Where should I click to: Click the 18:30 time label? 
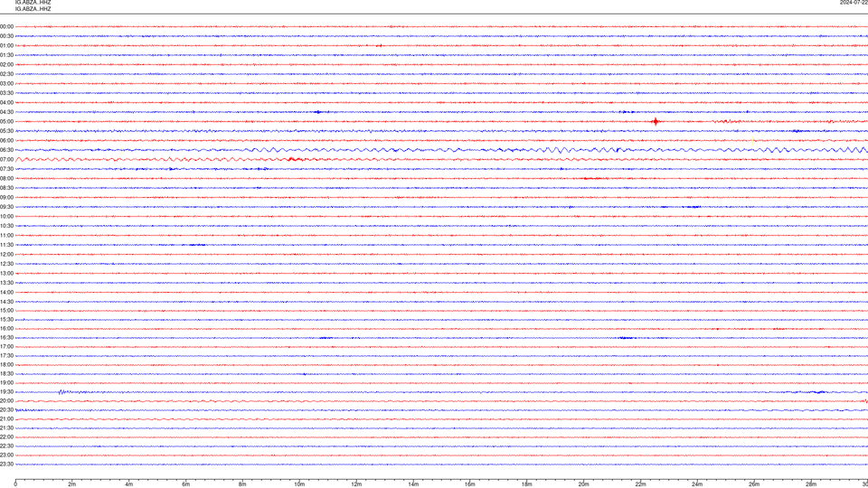[6, 374]
